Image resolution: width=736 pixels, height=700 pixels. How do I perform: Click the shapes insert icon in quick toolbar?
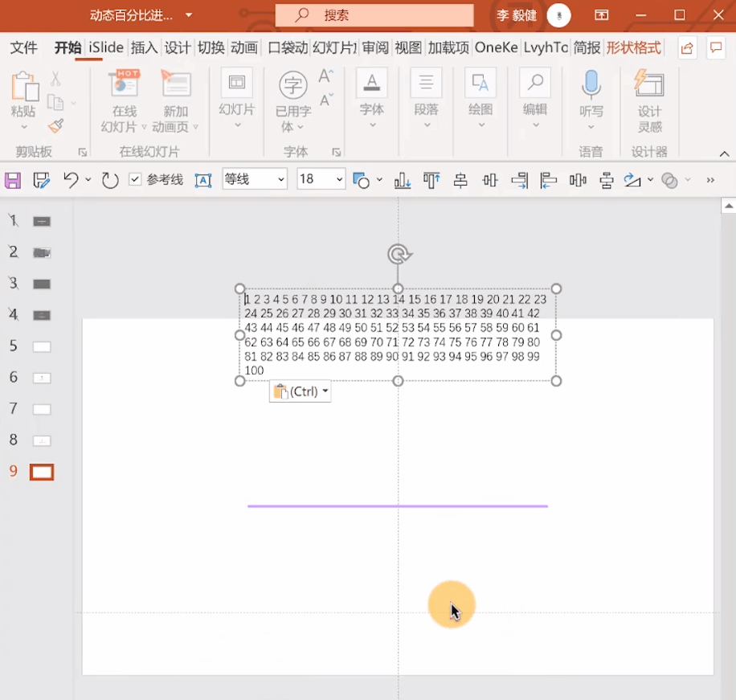pos(361,180)
